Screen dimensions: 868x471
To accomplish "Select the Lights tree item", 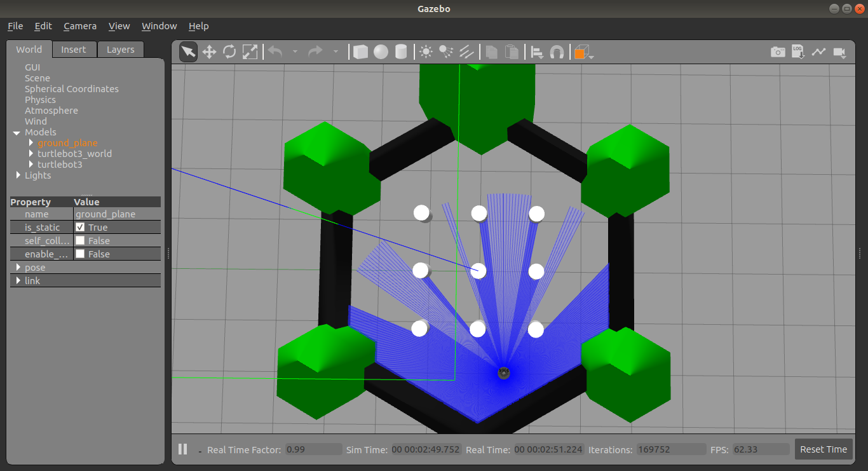I will tap(39, 175).
